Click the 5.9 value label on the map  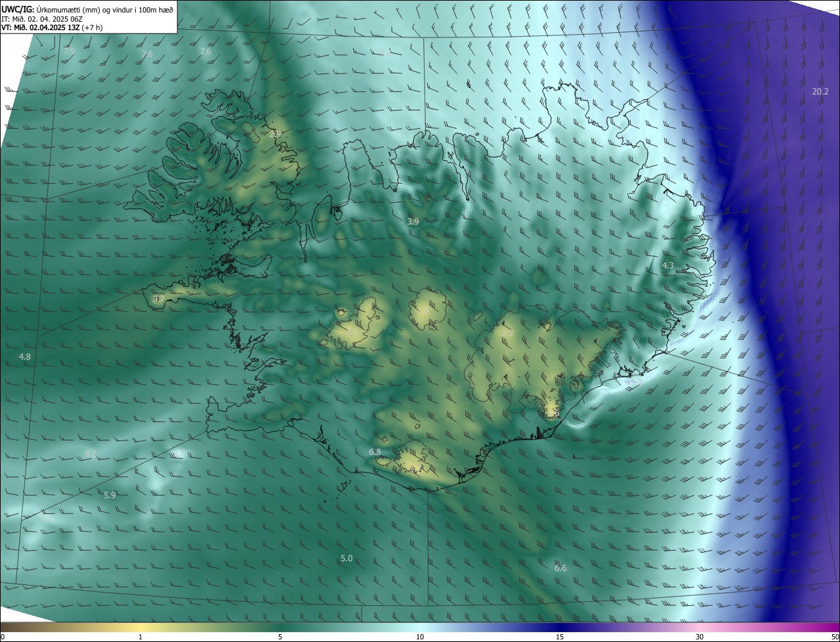coord(110,495)
